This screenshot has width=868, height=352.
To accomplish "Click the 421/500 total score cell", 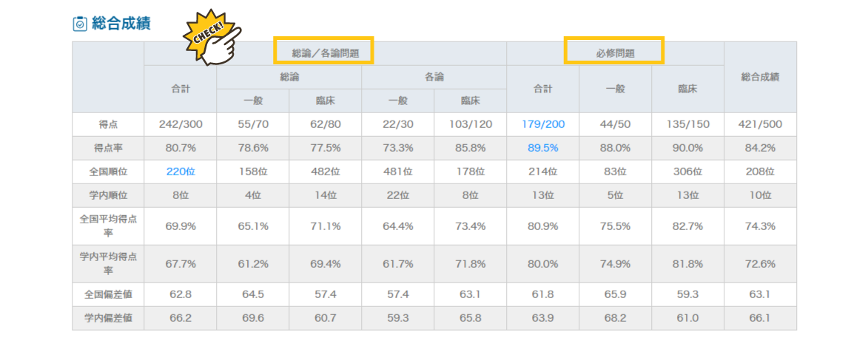I will (x=760, y=124).
